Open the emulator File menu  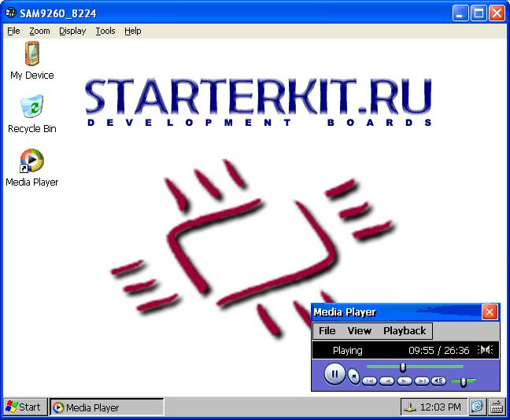(13, 31)
